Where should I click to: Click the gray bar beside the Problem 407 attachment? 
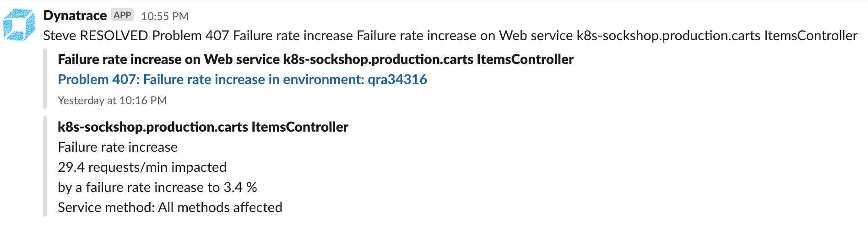[x=45, y=79]
